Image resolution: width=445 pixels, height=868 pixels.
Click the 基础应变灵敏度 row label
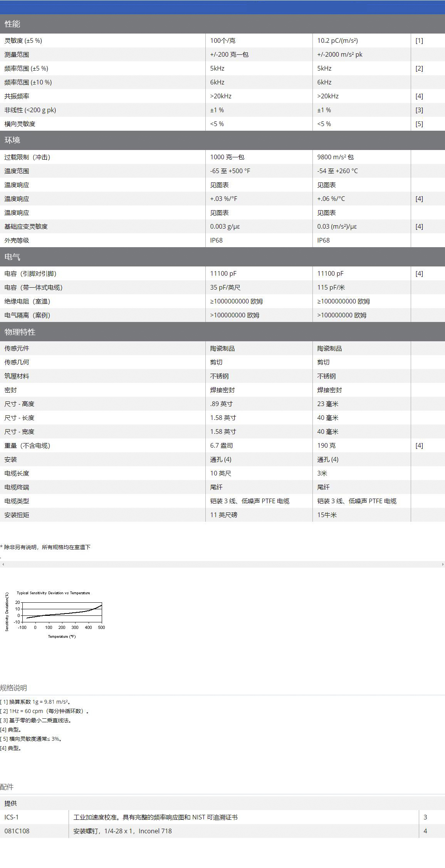point(26,226)
